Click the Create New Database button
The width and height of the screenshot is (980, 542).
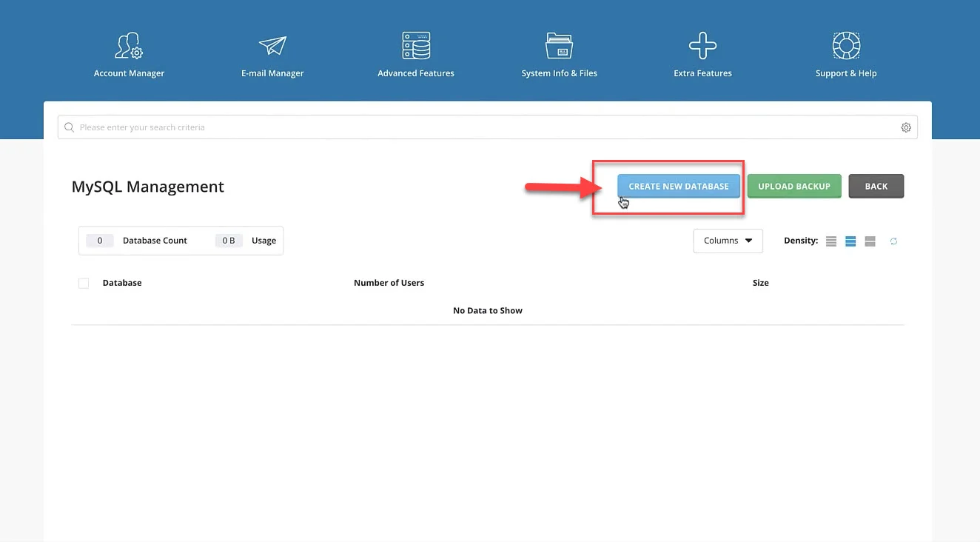[679, 186]
